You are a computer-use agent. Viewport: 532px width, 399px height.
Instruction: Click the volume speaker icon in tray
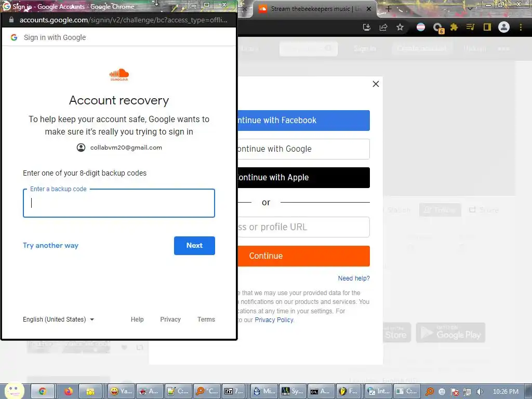[480, 392]
